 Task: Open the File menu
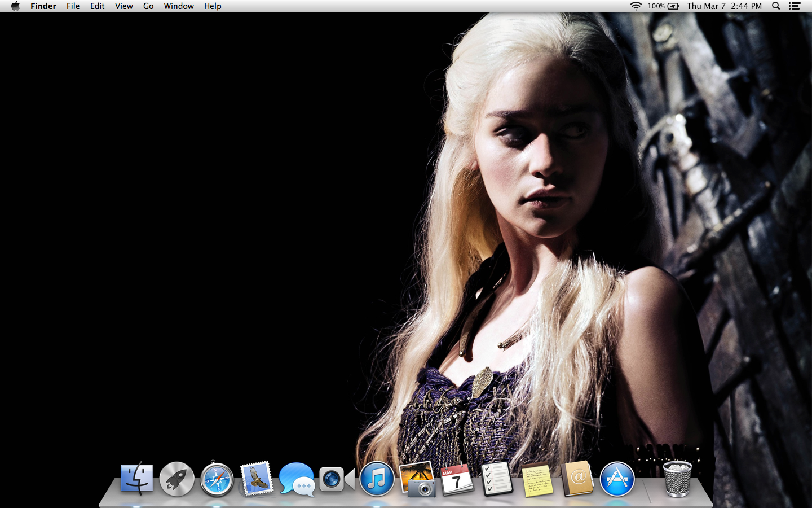[73, 6]
